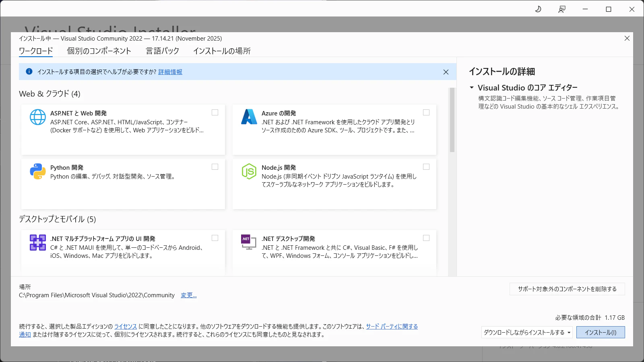The image size is (644, 362).
Task: Check the Azure の開発 workload
Action: click(426, 113)
